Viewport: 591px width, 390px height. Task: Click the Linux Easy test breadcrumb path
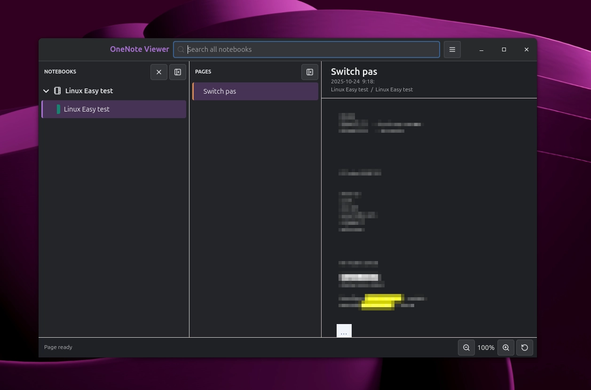[372, 90]
